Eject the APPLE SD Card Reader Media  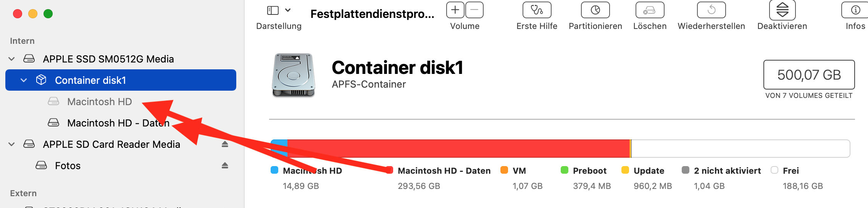click(225, 144)
